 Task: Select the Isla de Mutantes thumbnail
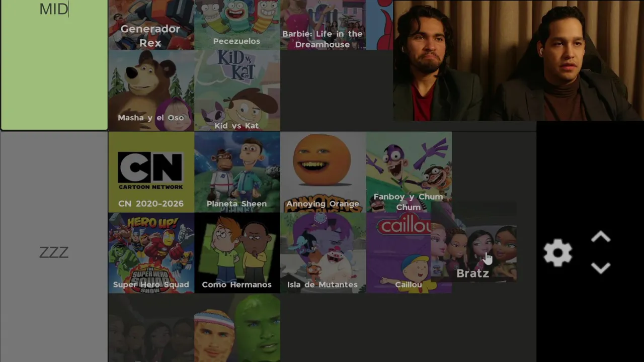pos(323,252)
